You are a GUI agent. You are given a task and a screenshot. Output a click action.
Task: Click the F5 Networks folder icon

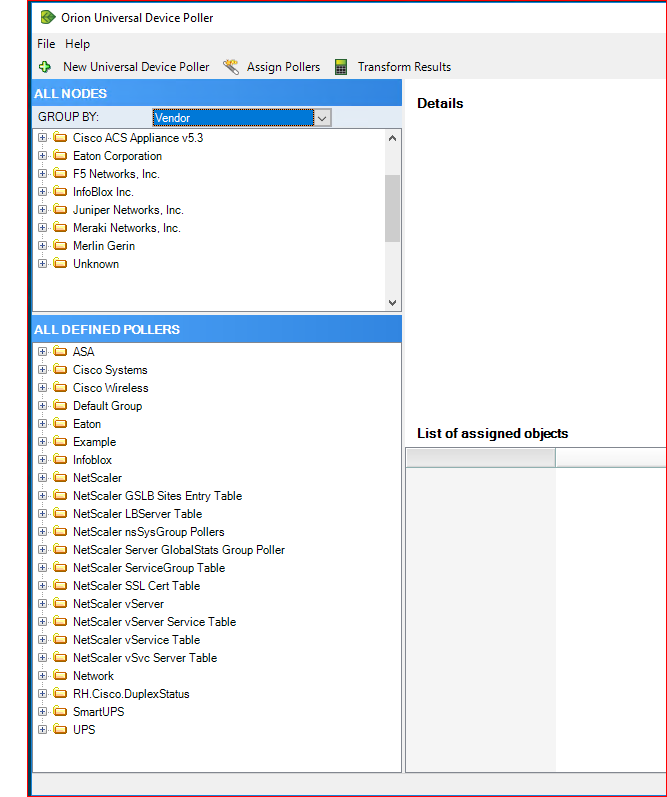tap(60, 173)
